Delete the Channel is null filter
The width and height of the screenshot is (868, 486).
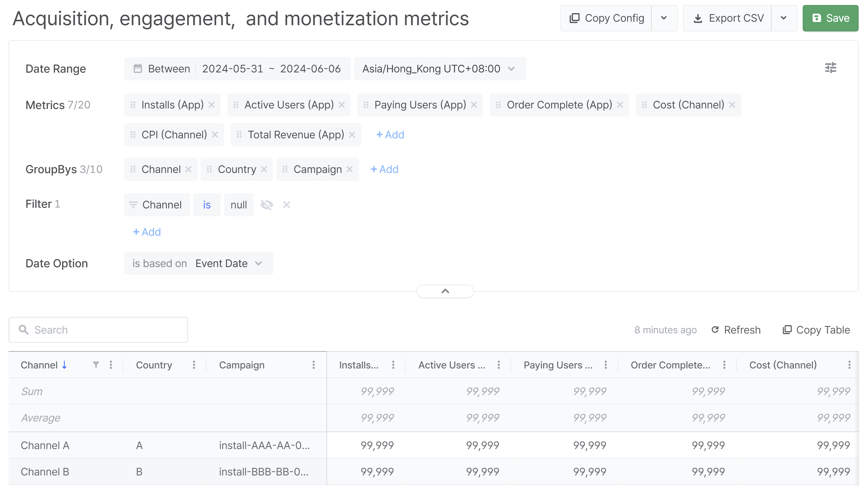(286, 205)
